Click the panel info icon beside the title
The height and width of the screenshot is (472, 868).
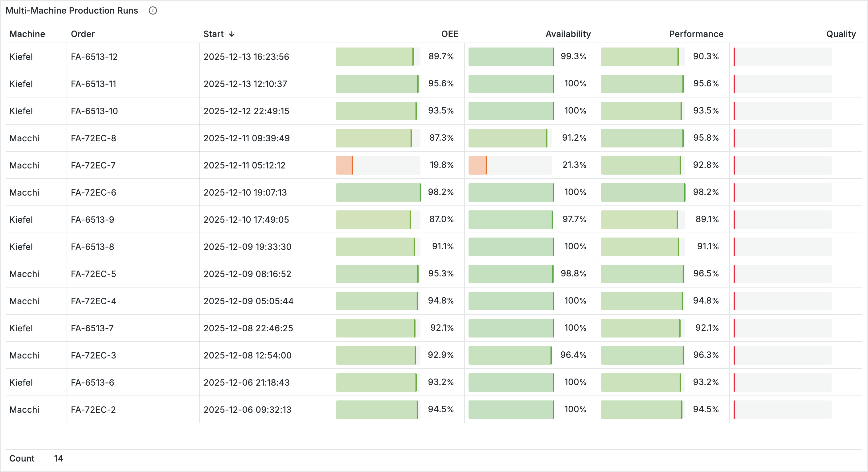point(153,11)
